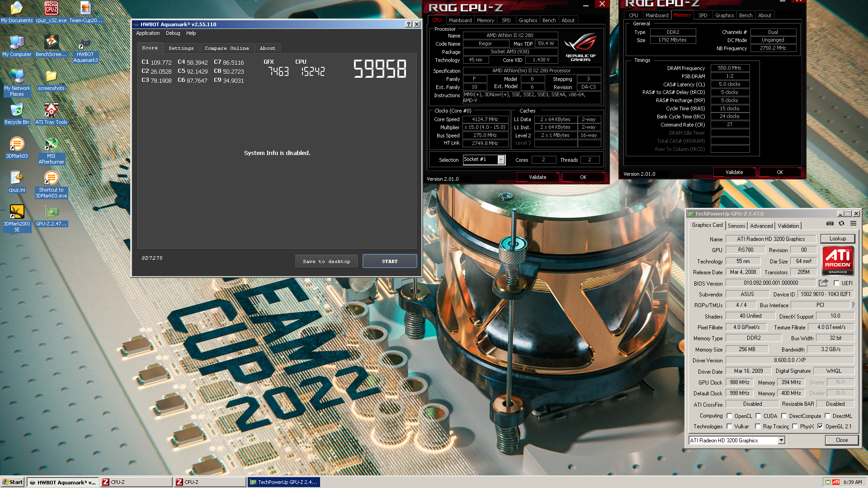Open My Network Places icon
This screenshot has height=488, width=868.
coord(17,83)
